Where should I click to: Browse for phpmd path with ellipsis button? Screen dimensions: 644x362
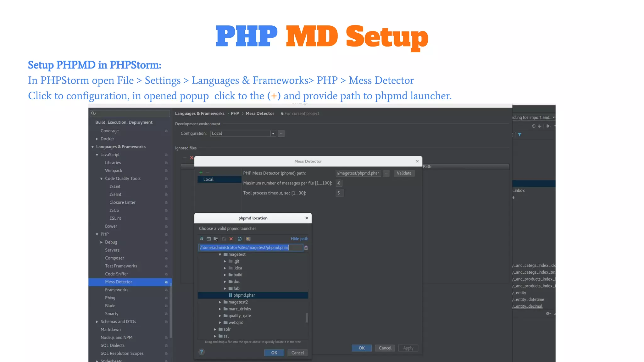pos(386,173)
